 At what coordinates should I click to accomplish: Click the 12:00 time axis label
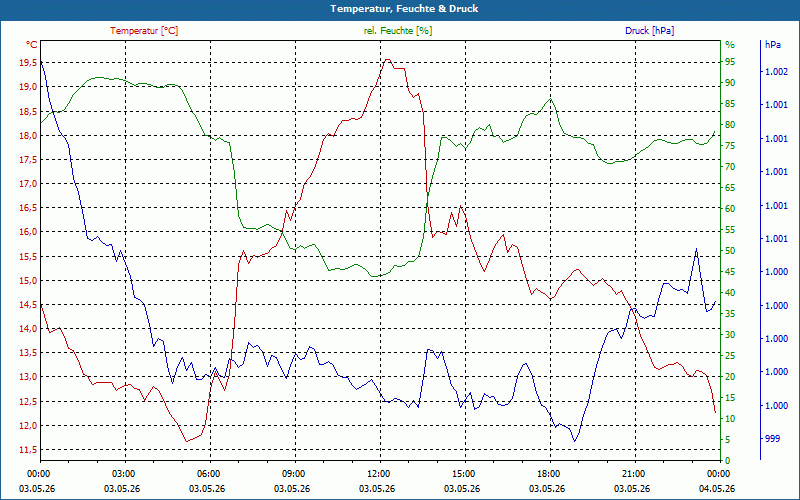[378, 473]
